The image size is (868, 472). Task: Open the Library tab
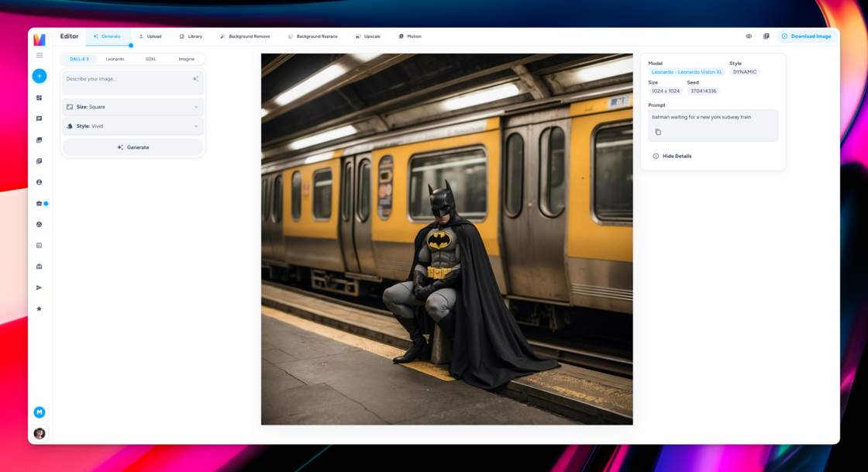tap(191, 36)
